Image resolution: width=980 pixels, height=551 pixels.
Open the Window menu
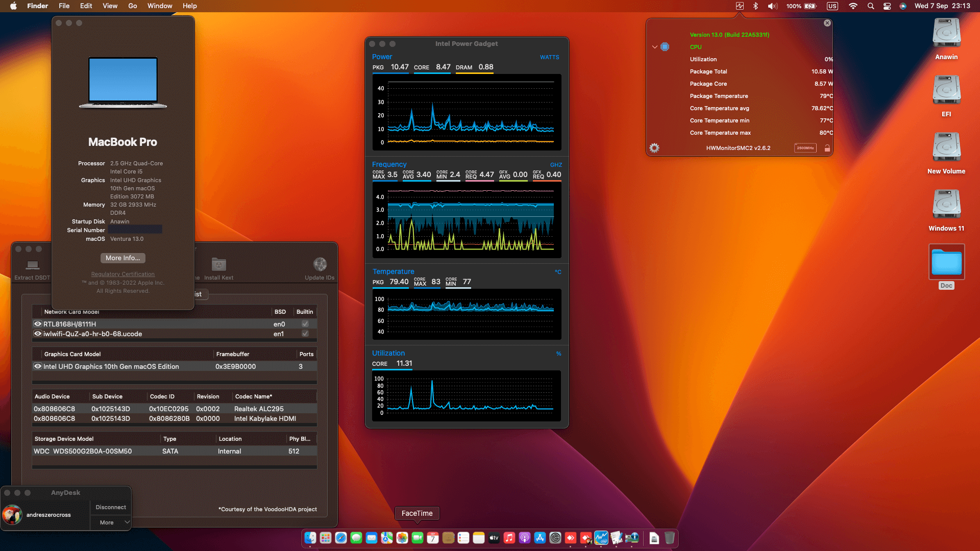[x=160, y=6]
